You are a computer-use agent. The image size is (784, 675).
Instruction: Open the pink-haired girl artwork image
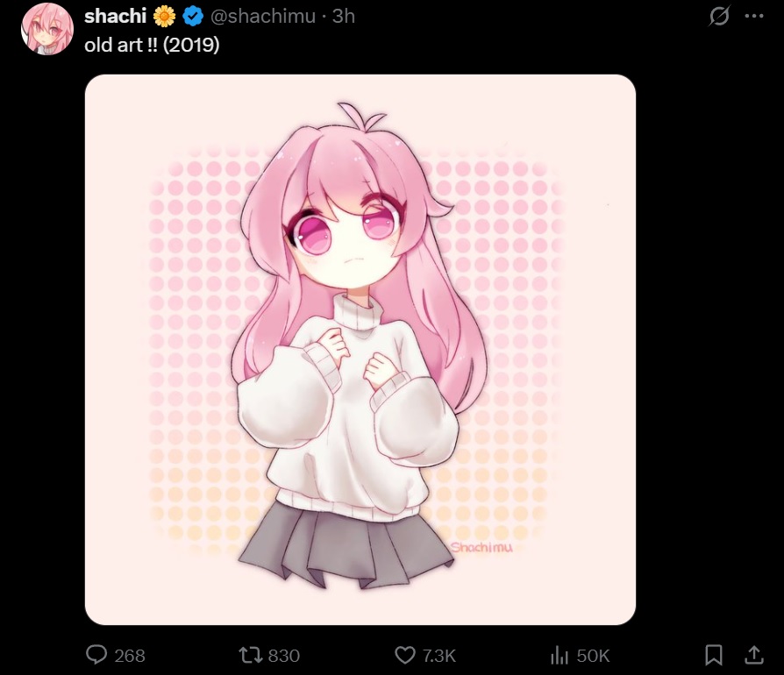coord(360,349)
